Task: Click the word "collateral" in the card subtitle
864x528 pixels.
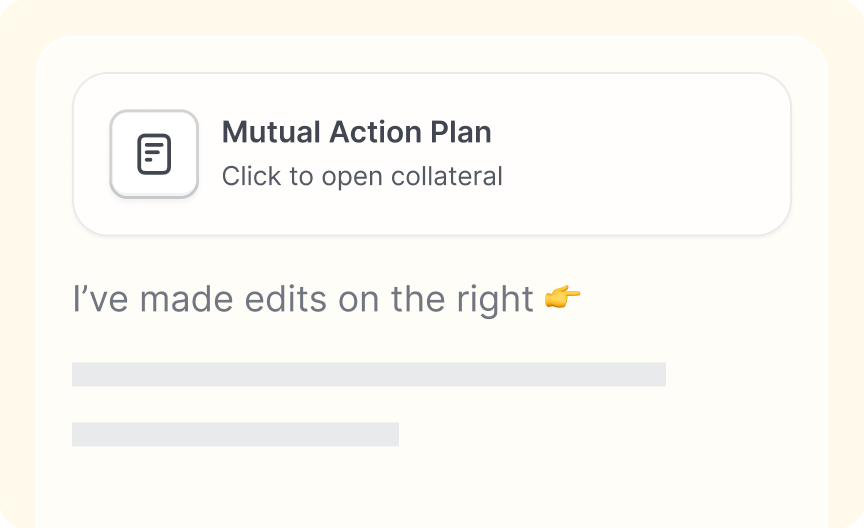Action: [x=446, y=176]
